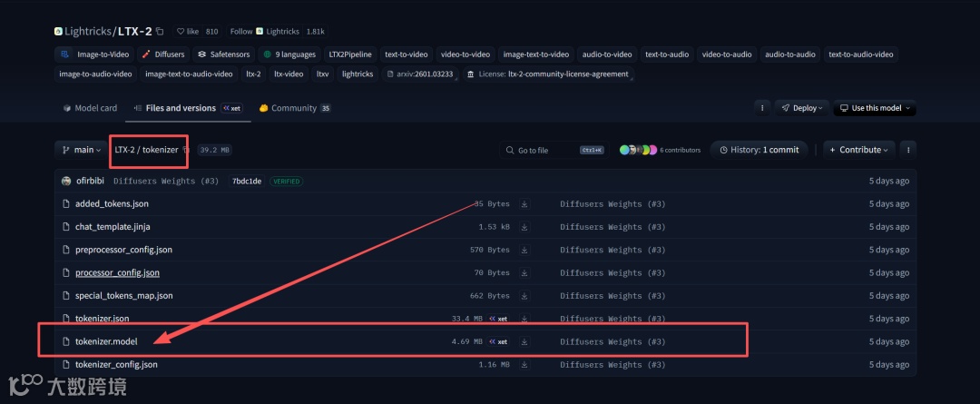Open the added_tokens.json file
Image resolution: width=980 pixels, height=404 pixels.
pyautogui.click(x=112, y=204)
